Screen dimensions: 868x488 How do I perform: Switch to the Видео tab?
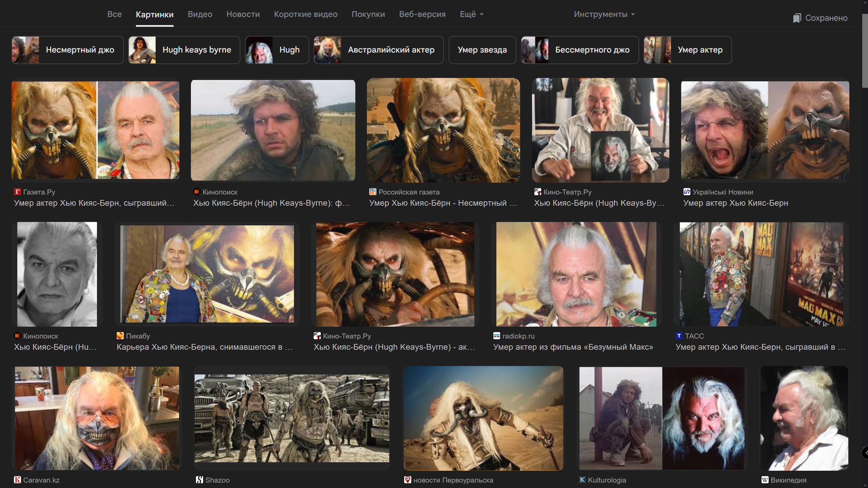200,14
